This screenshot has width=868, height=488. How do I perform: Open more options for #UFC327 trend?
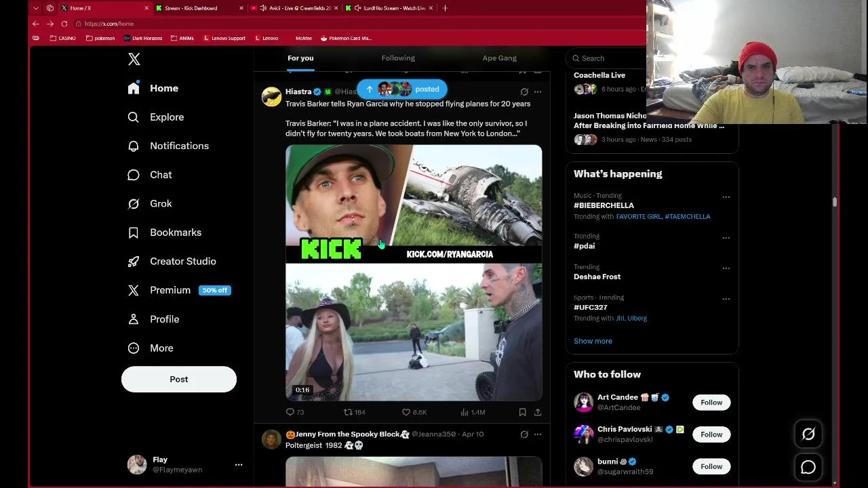tap(726, 299)
